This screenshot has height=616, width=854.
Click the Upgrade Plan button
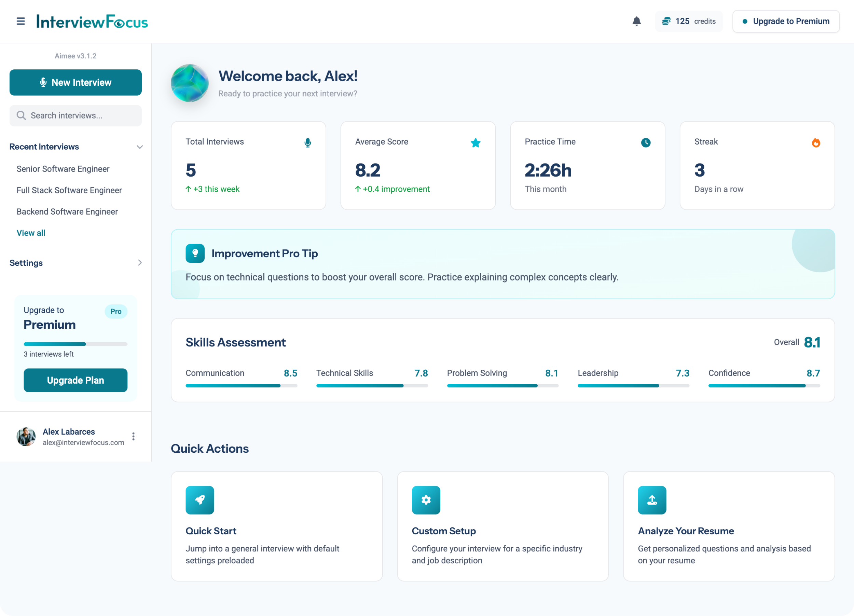coord(76,380)
